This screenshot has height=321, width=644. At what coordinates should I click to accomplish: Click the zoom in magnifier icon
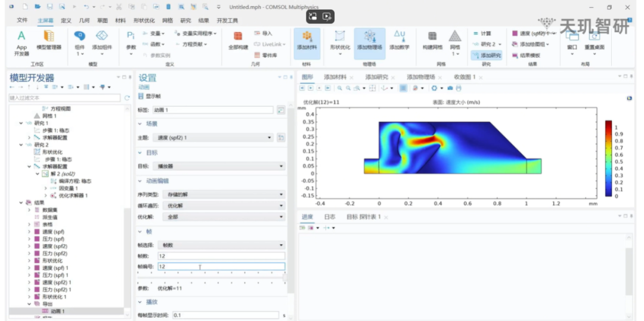pos(339,88)
